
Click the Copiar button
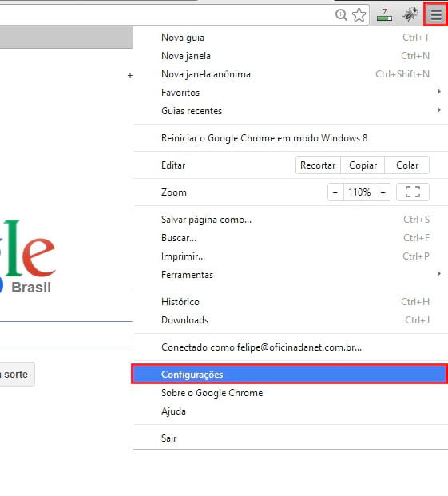[363, 165]
